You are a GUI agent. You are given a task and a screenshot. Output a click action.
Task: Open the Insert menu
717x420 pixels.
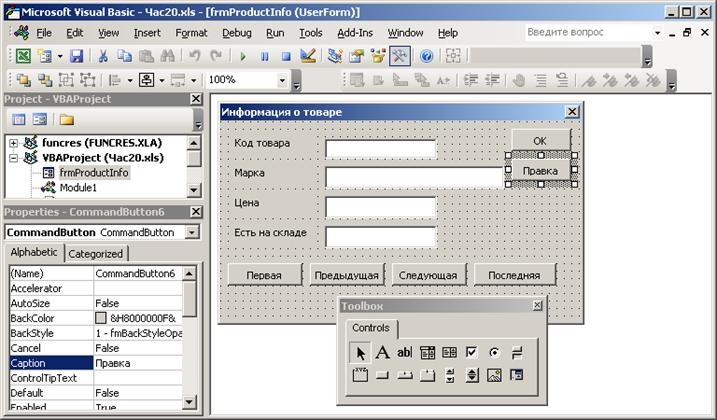click(x=147, y=33)
